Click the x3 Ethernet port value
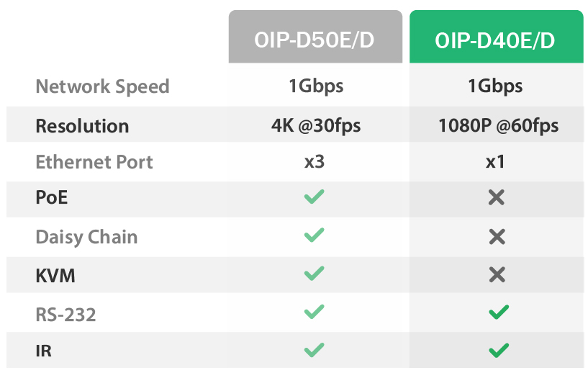 [315, 162]
